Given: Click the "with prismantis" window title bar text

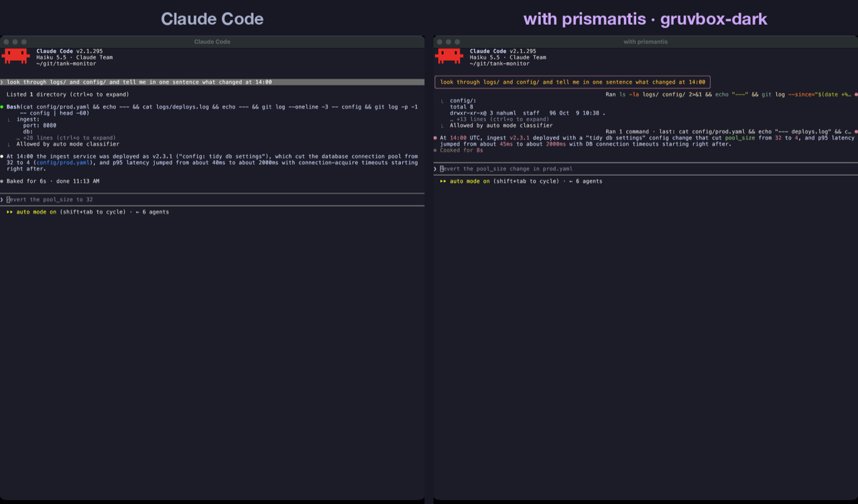Looking at the screenshot, I should point(646,42).
